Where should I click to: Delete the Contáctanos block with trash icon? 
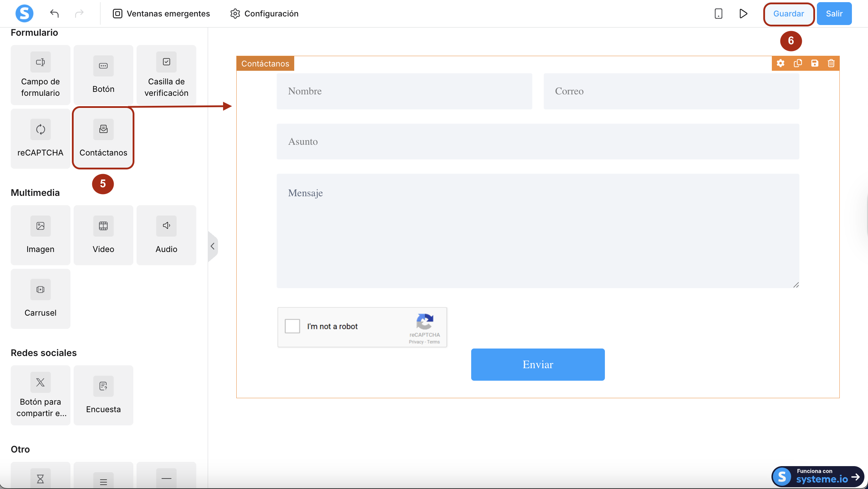click(x=831, y=63)
